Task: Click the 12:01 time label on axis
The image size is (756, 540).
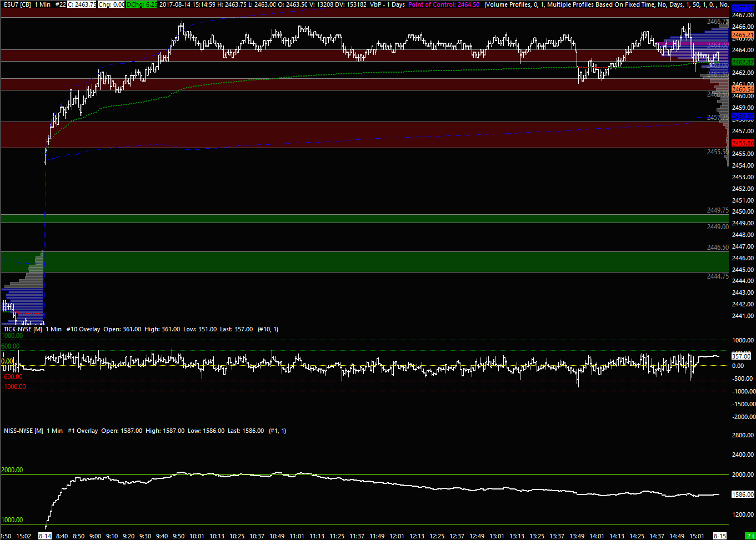Action: click(x=397, y=536)
